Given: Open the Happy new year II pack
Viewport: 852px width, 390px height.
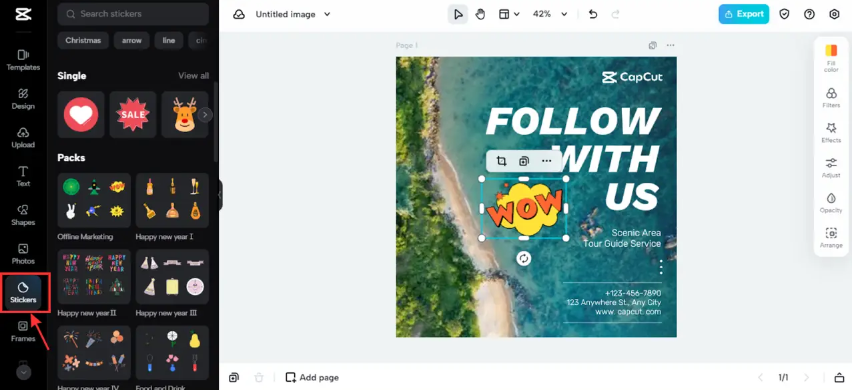Looking at the screenshot, I should (94, 276).
